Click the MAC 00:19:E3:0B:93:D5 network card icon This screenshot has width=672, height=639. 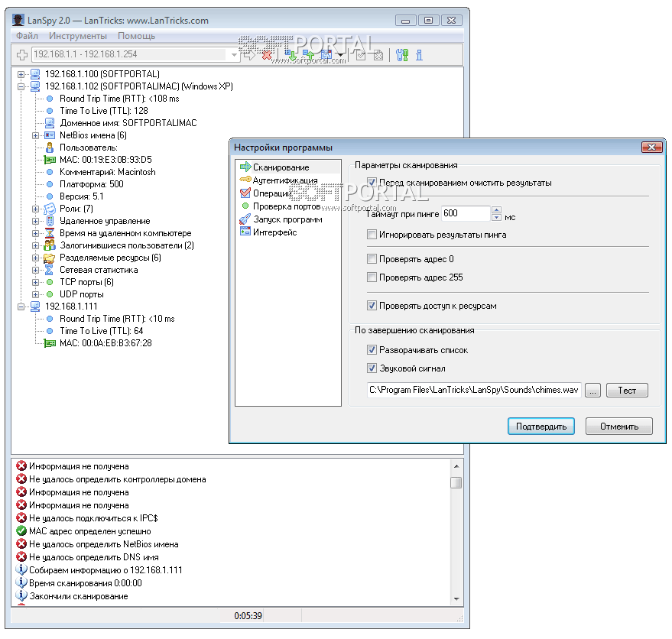click(x=50, y=160)
